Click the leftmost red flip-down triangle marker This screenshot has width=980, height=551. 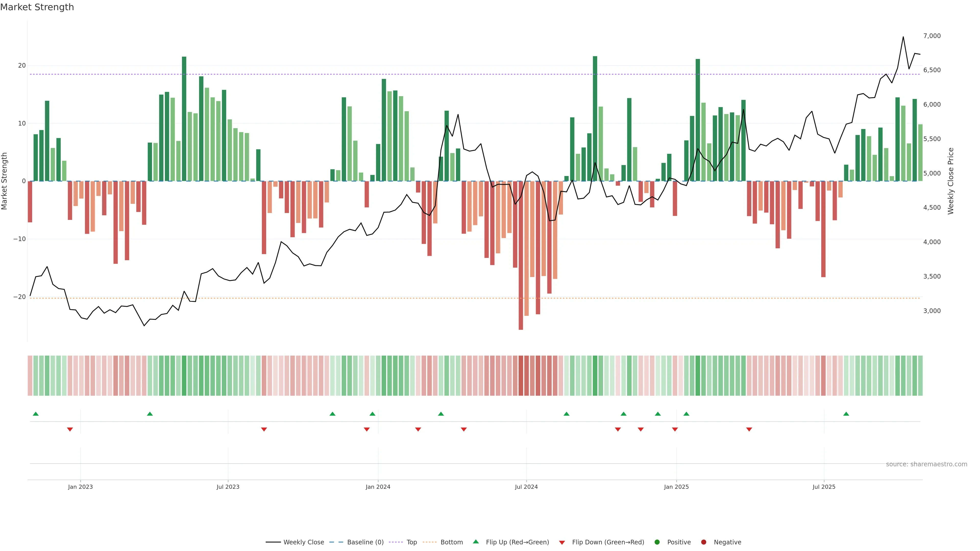coord(70,429)
